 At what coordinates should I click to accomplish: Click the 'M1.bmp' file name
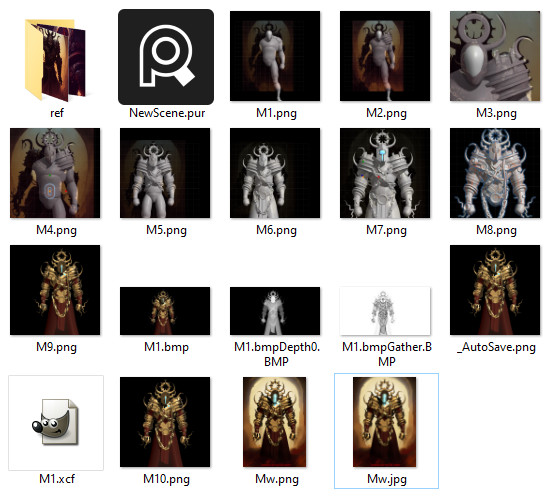pyautogui.click(x=166, y=347)
